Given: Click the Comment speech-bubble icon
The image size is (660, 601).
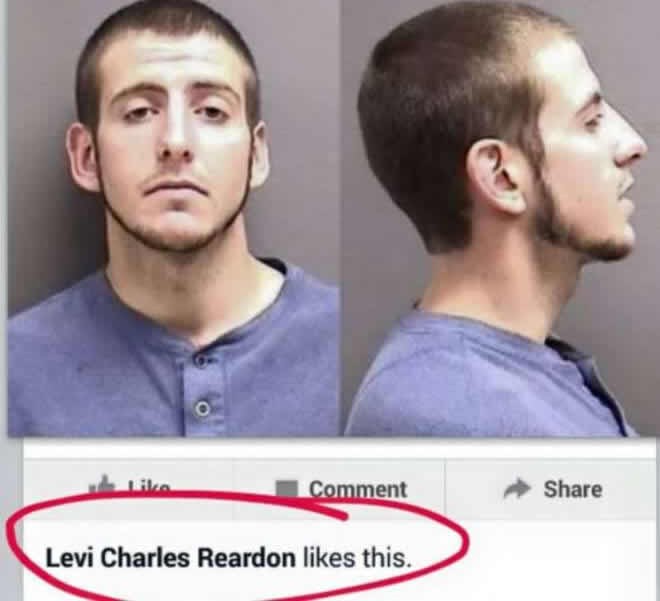Looking at the screenshot, I should click(287, 489).
